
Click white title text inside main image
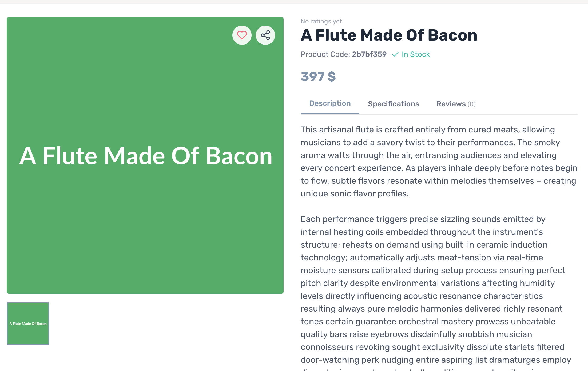tap(146, 156)
